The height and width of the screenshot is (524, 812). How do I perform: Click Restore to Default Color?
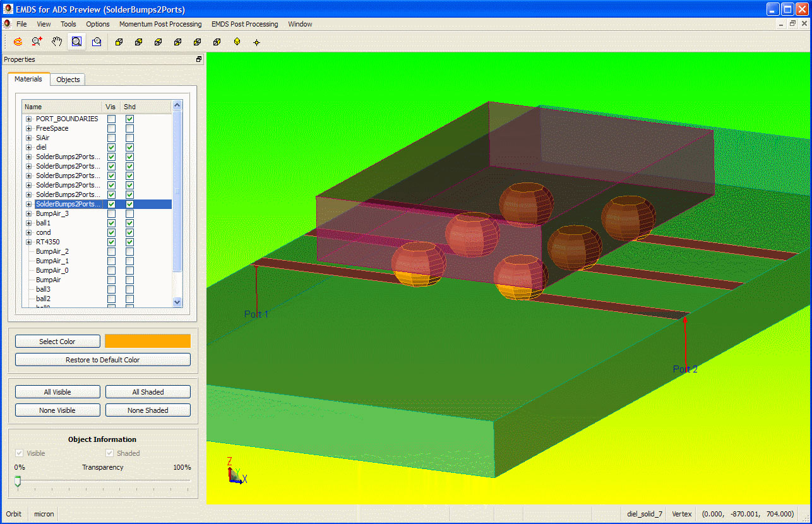[102, 359]
